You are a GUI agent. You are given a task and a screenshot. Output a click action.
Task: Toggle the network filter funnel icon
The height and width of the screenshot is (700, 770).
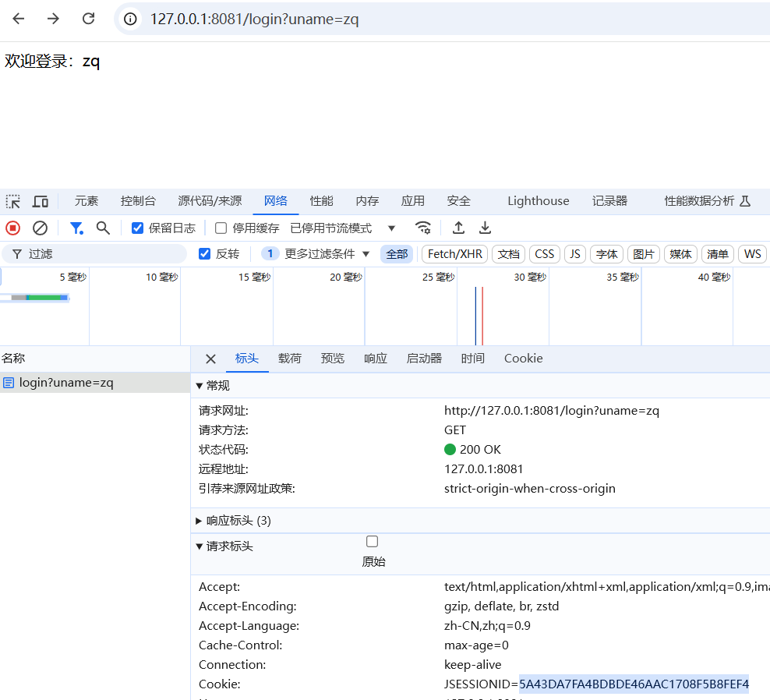point(76,228)
